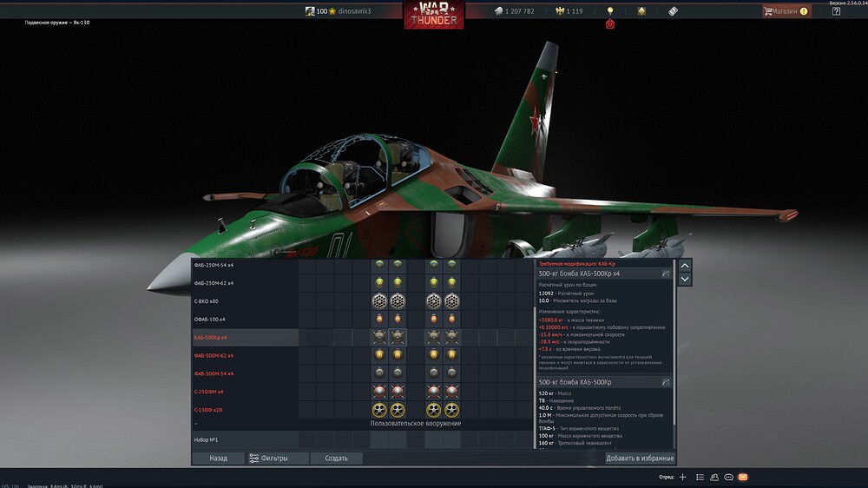Screen dimensions: 868x488
Task: Click leftmost bomb icon in ФАБ-250М-62 row
Action: click(x=379, y=283)
